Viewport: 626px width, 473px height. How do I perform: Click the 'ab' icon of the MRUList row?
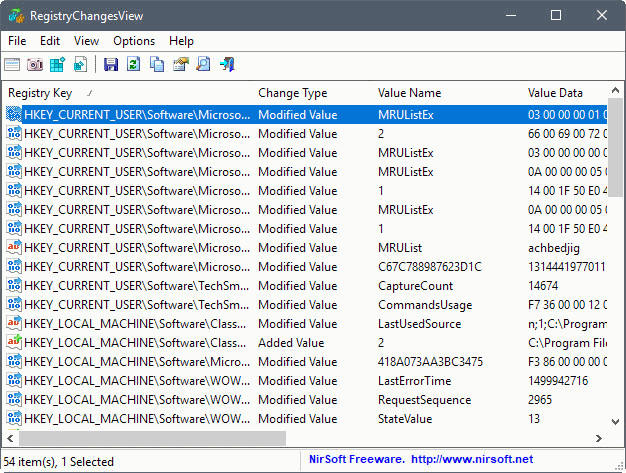click(14, 247)
